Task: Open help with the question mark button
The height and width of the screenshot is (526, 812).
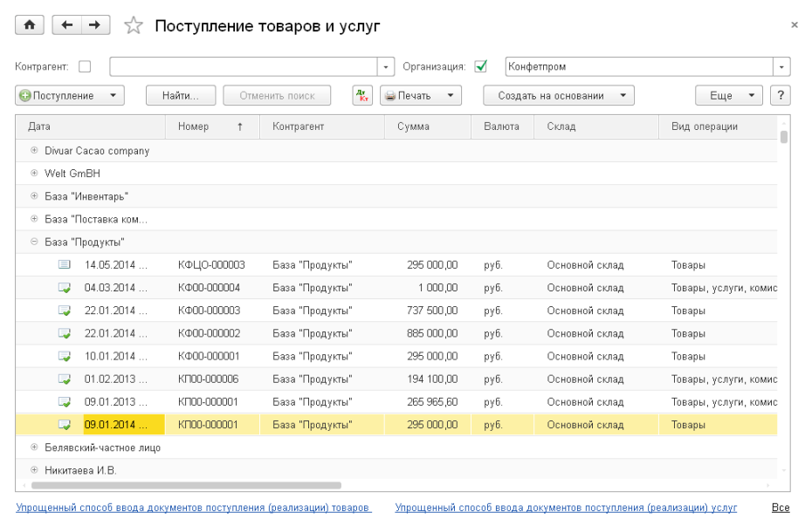Action: click(781, 96)
